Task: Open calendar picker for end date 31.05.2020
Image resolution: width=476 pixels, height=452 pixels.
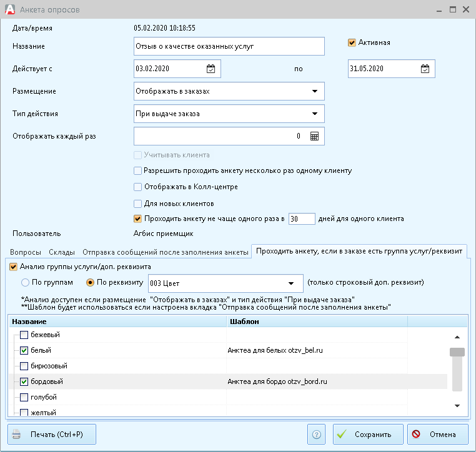Action: click(x=425, y=69)
